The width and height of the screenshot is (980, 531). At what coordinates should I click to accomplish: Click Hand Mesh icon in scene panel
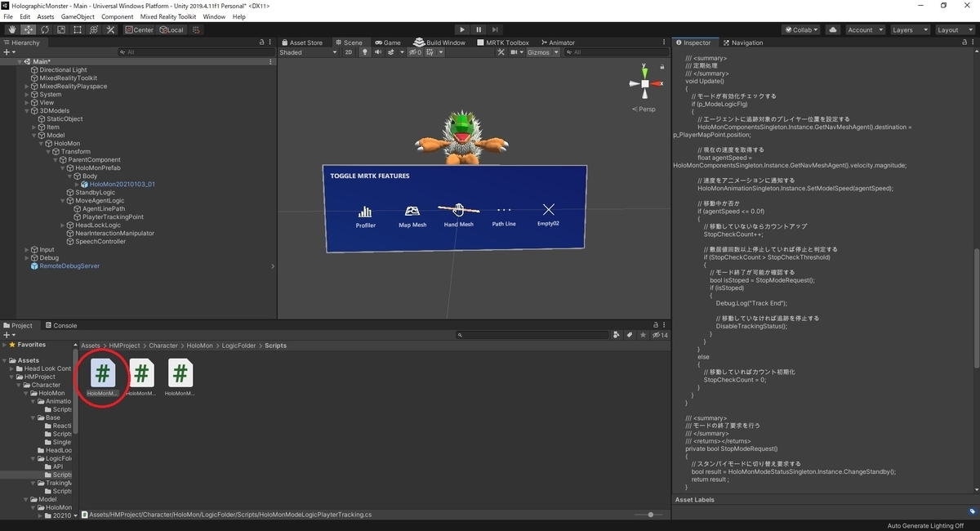click(458, 210)
